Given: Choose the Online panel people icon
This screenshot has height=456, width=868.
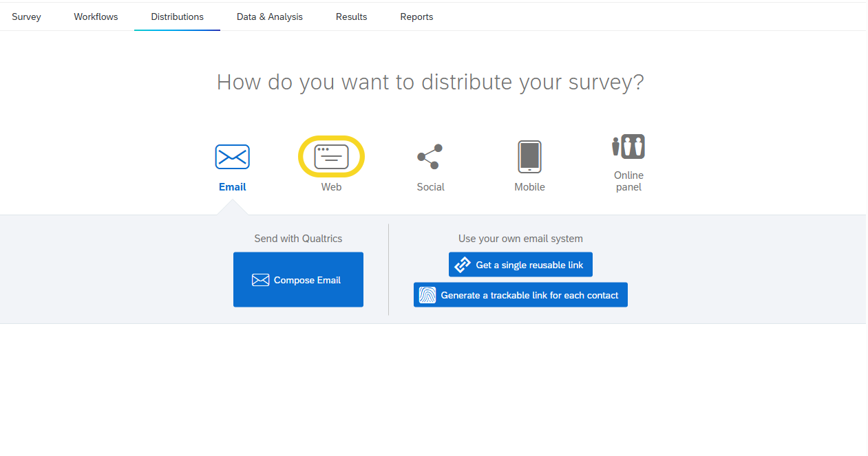Looking at the screenshot, I should (628, 146).
